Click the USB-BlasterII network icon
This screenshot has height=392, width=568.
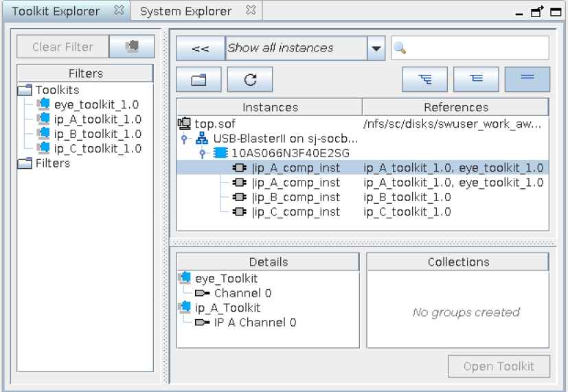click(x=202, y=139)
